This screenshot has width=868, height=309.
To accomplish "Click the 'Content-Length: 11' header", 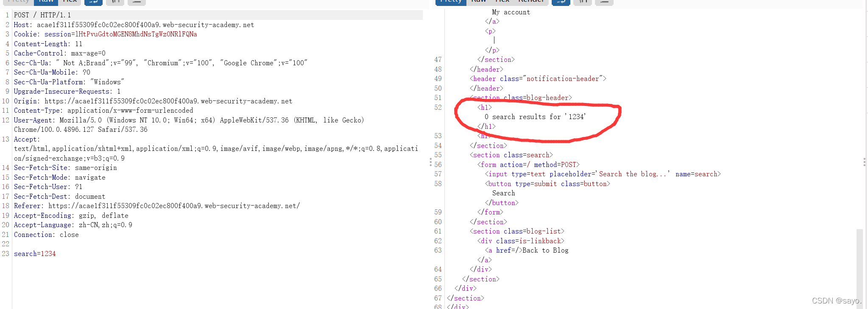I will click(x=48, y=44).
